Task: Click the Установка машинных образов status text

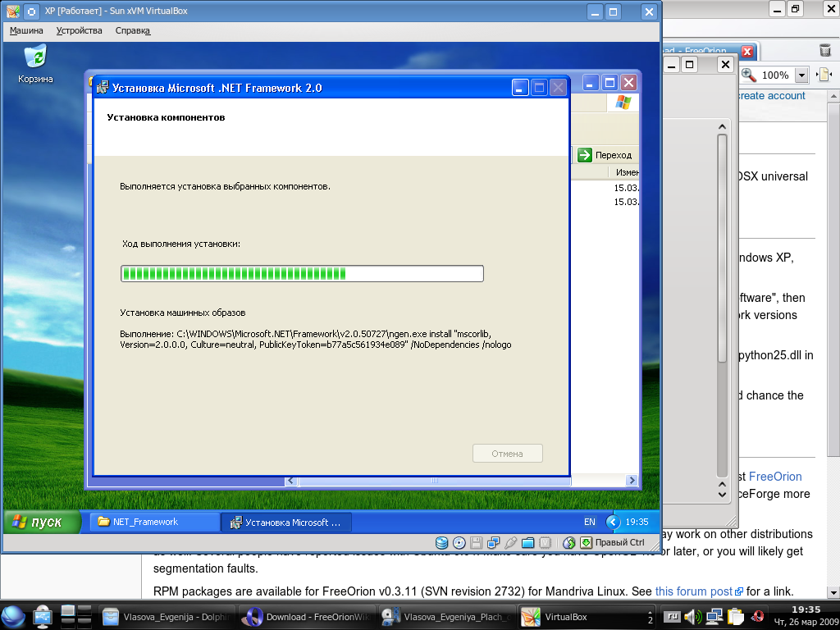Action: [x=183, y=313]
